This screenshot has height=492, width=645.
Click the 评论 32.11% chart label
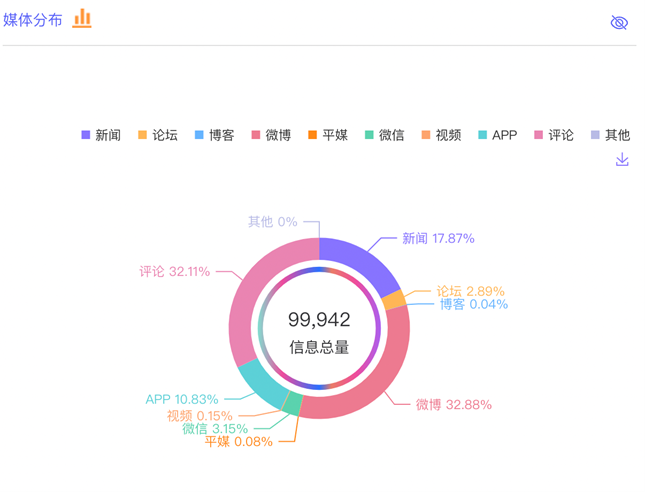pyautogui.click(x=175, y=271)
